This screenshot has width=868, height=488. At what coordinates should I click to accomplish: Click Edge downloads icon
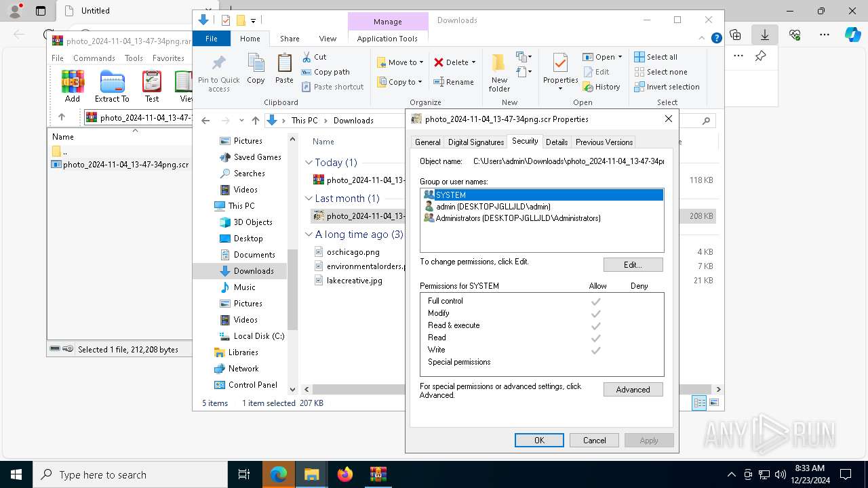765,34
